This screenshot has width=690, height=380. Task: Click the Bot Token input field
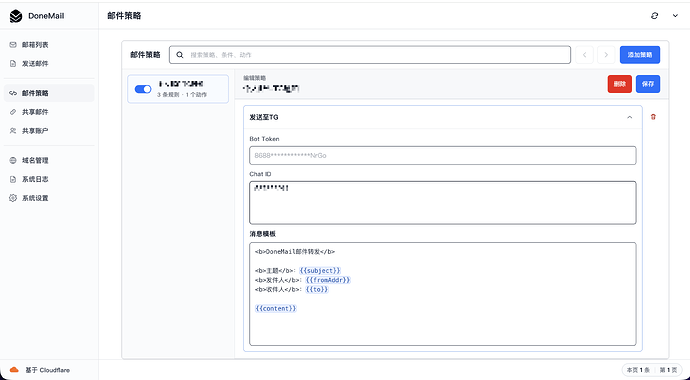[x=443, y=156]
